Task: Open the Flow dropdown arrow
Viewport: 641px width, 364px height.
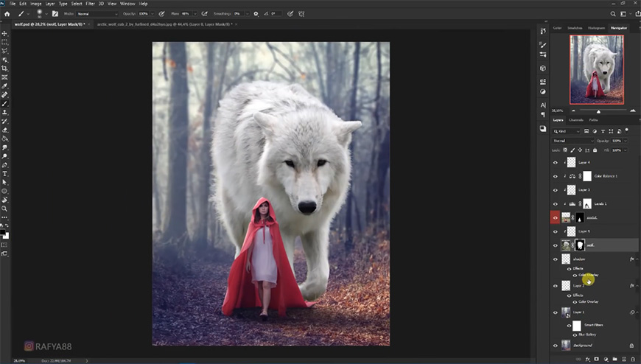Action: coord(195,14)
